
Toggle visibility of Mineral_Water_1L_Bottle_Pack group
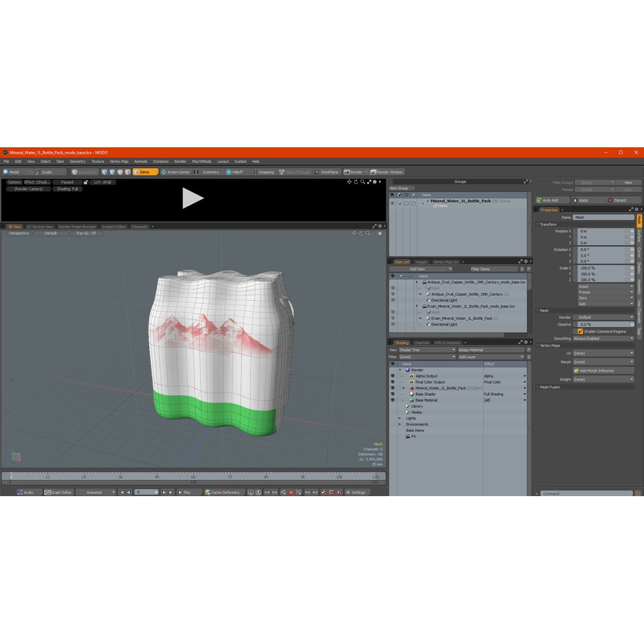tap(392, 203)
